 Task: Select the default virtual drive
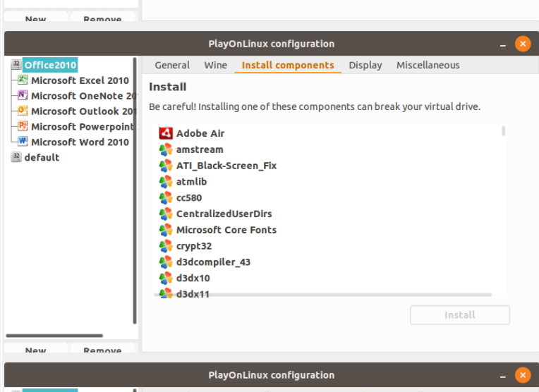(x=42, y=157)
